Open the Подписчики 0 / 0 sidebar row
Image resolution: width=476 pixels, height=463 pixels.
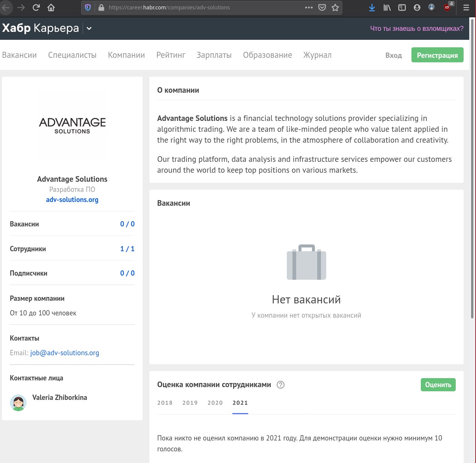click(x=72, y=273)
